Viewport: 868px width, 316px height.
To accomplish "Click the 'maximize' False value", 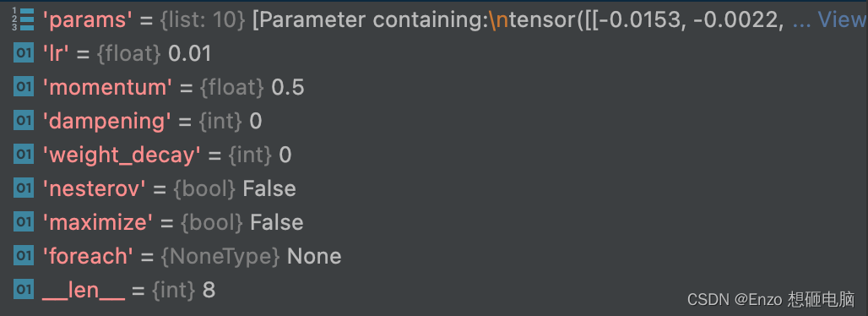I will click(x=276, y=222).
